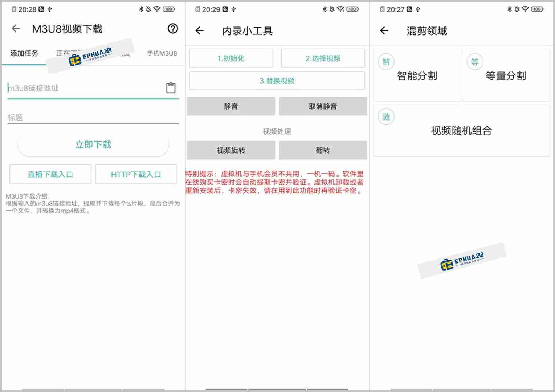Screen dimensions: 555x392
Task: Open the 直播下载入口 entry
Action: [x=50, y=174]
